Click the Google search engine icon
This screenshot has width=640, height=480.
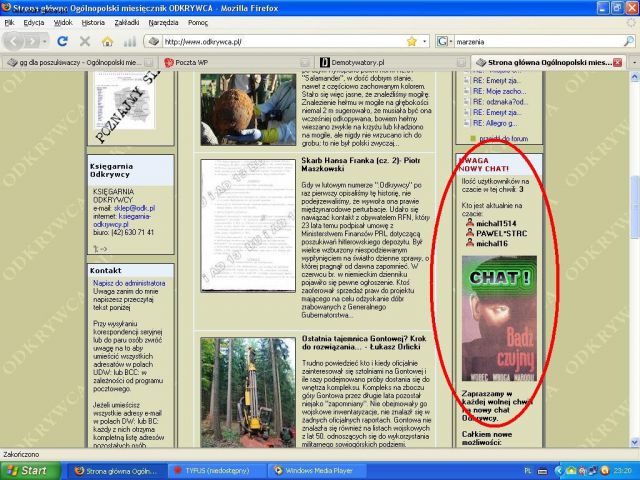(442, 41)
